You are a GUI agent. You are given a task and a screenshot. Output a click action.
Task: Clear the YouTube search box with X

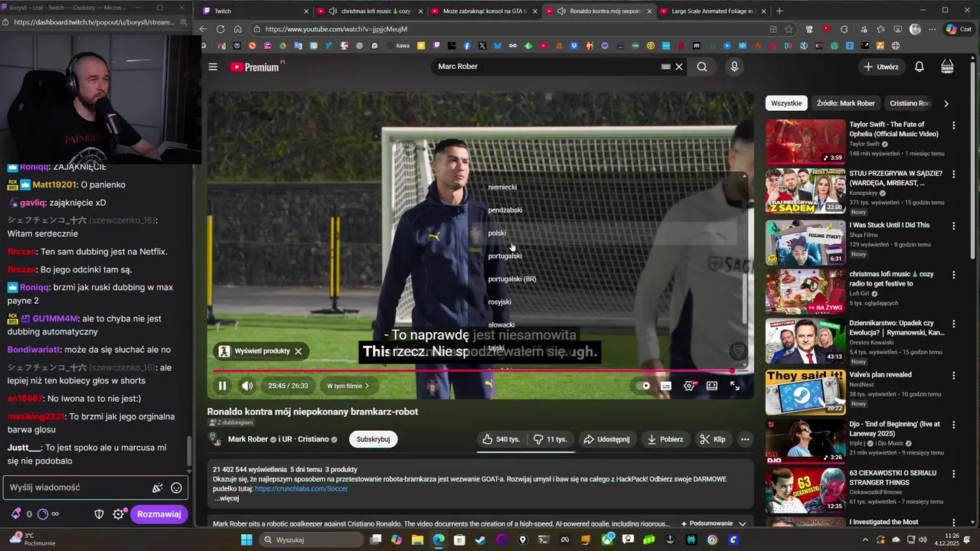[678, 67]
